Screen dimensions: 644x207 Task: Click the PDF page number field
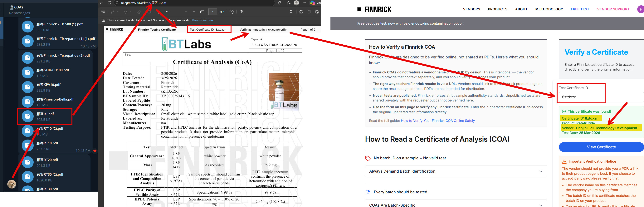(213, 12)
